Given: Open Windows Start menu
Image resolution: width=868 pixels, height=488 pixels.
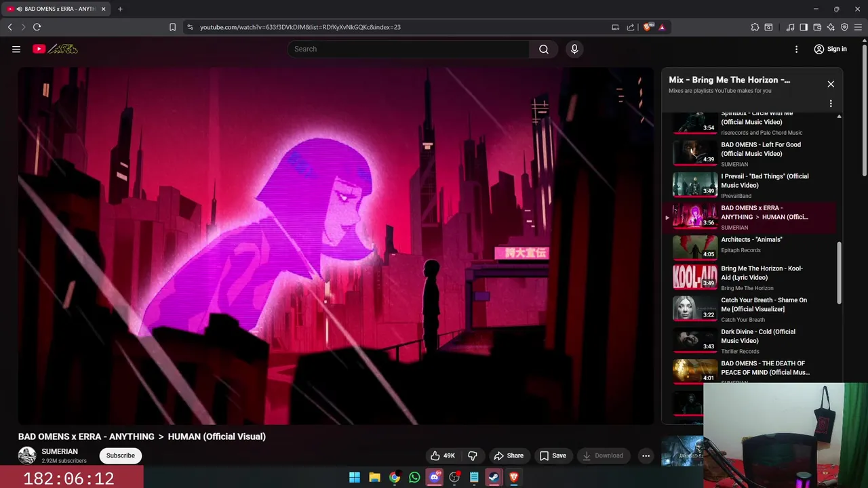Looking at the screenshot, I should coord(355,477).
